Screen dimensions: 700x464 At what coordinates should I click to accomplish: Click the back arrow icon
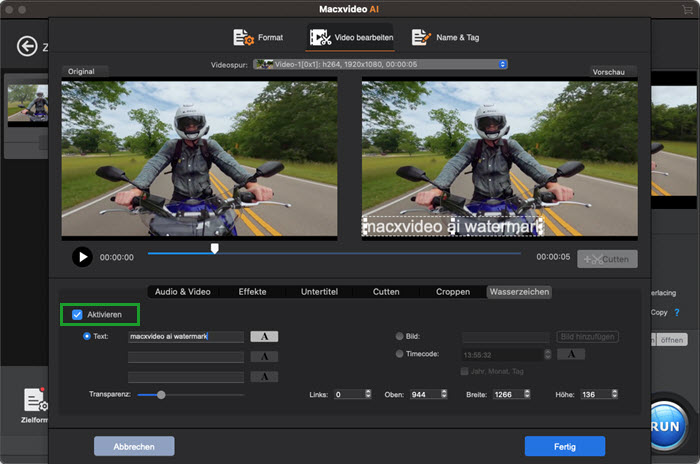click(x=27, y=46)
